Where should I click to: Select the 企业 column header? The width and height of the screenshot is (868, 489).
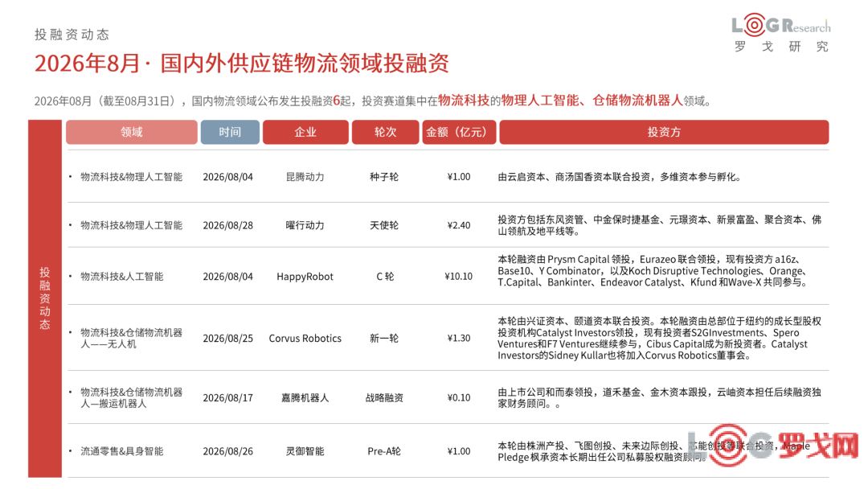tap(305, 133)
